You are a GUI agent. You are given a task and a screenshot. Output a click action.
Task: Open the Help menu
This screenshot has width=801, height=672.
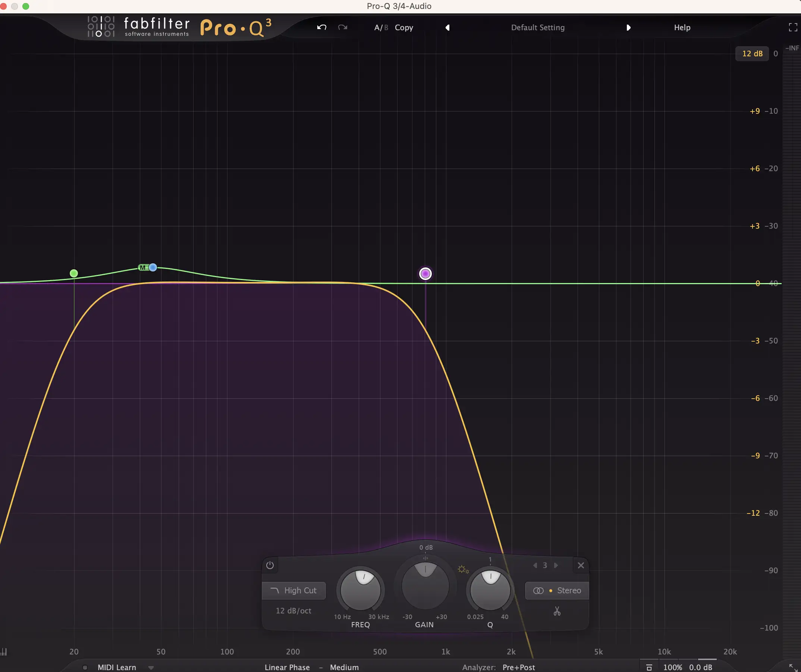tap(682, 28)
